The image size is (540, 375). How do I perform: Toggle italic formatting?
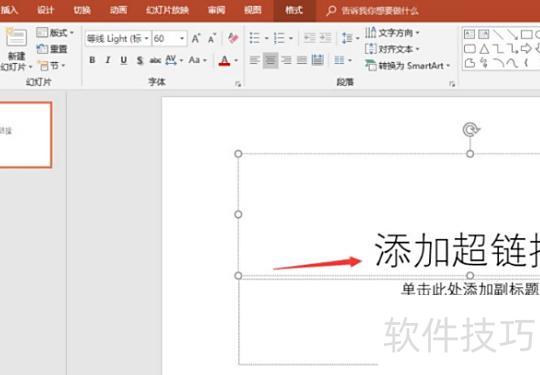108,60
